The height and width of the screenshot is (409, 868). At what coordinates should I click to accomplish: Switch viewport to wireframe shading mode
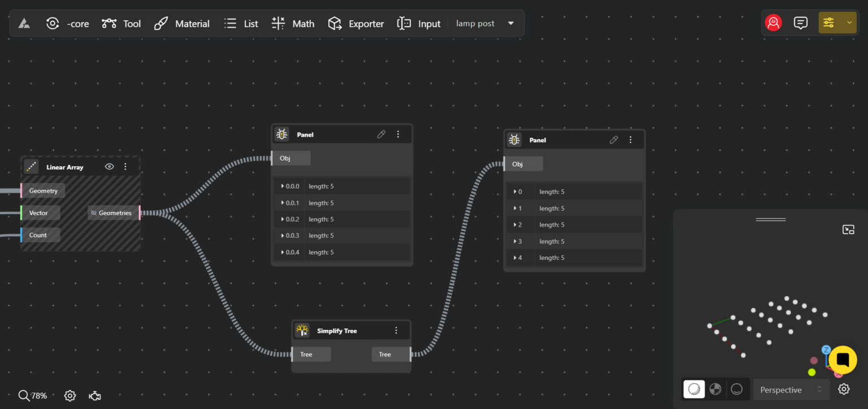(736, 389)
